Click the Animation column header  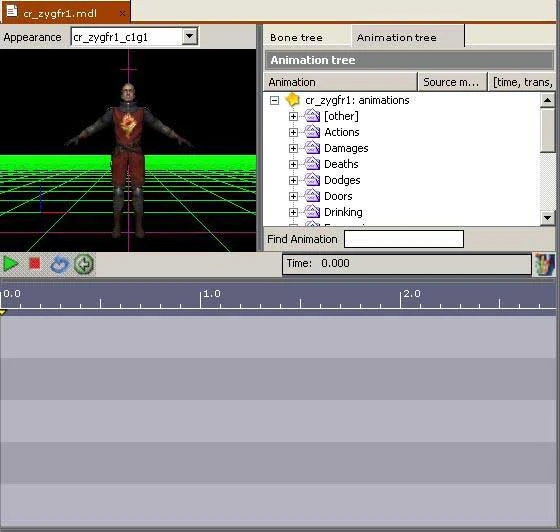340,82
